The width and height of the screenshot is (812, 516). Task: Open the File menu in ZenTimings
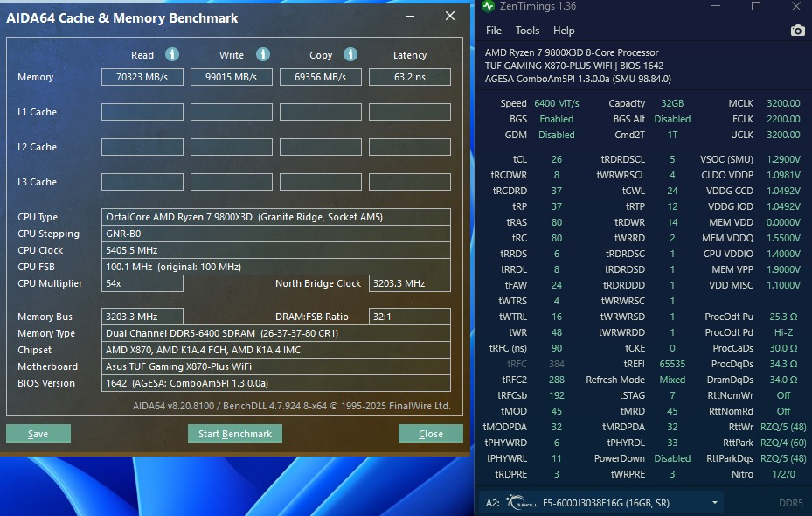click(x=494, y=31)
